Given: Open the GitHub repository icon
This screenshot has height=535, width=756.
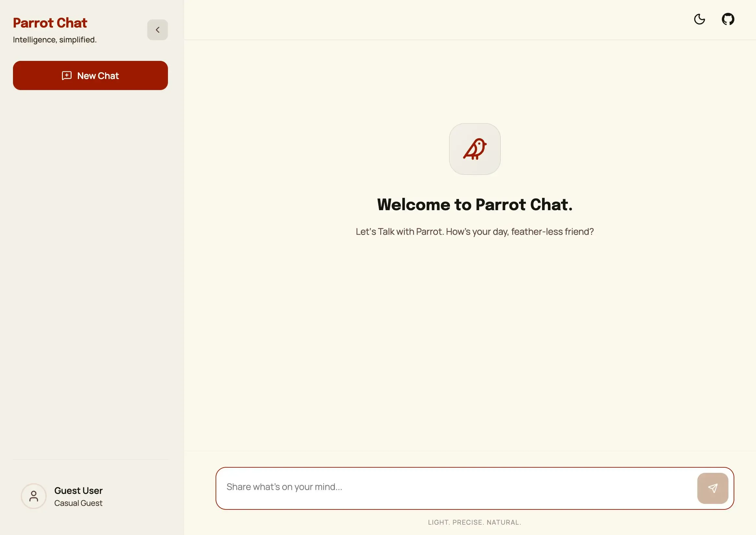Looking at the screenshot, I should (x=728, y=19).
